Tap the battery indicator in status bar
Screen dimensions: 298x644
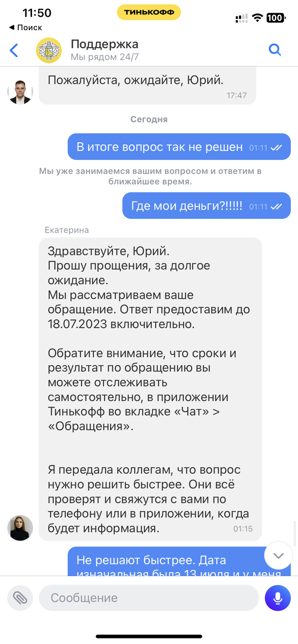click(276, 18)
